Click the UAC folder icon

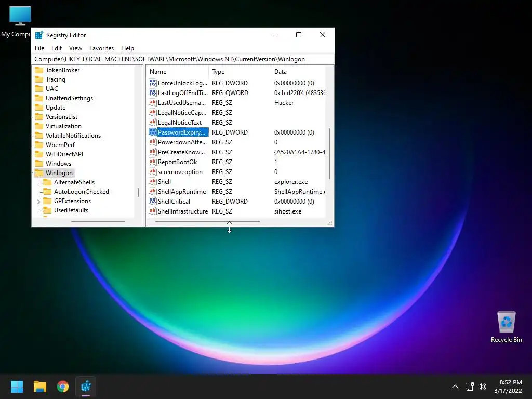[39, 88]
